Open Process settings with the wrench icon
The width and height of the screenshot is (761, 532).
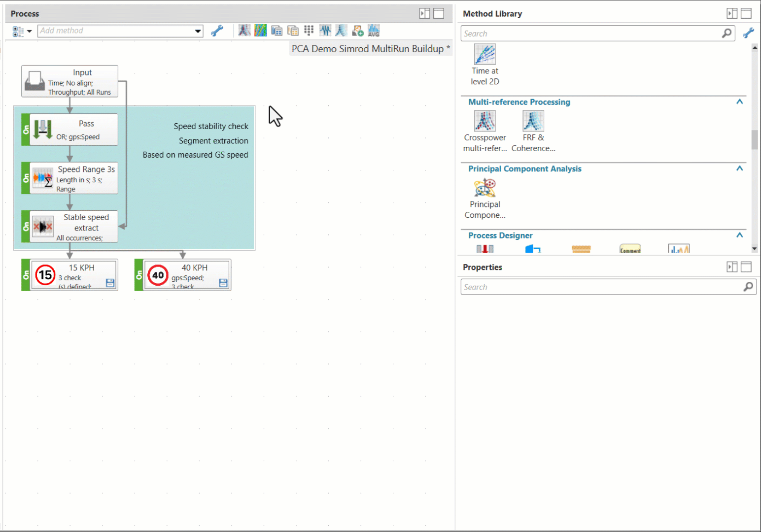click(x=217, y=31)
